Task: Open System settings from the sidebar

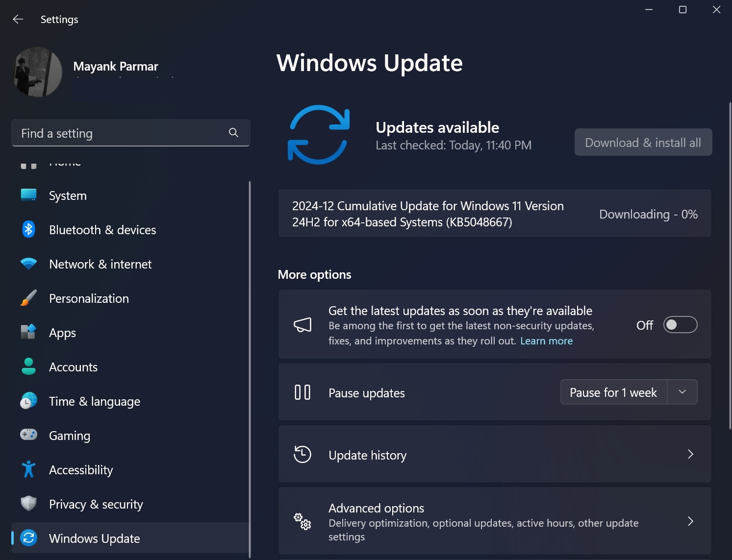Action: click(x=67, y=195)
